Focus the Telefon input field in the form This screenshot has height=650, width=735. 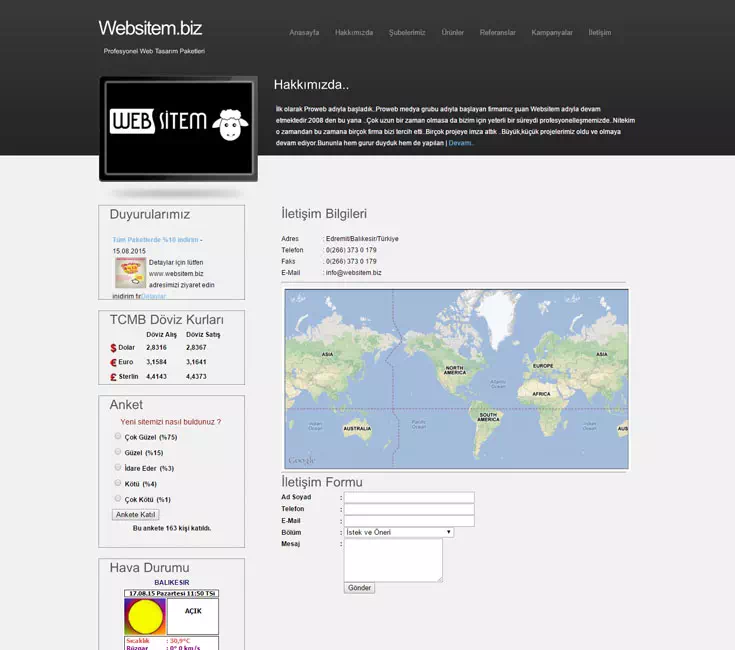409,509
